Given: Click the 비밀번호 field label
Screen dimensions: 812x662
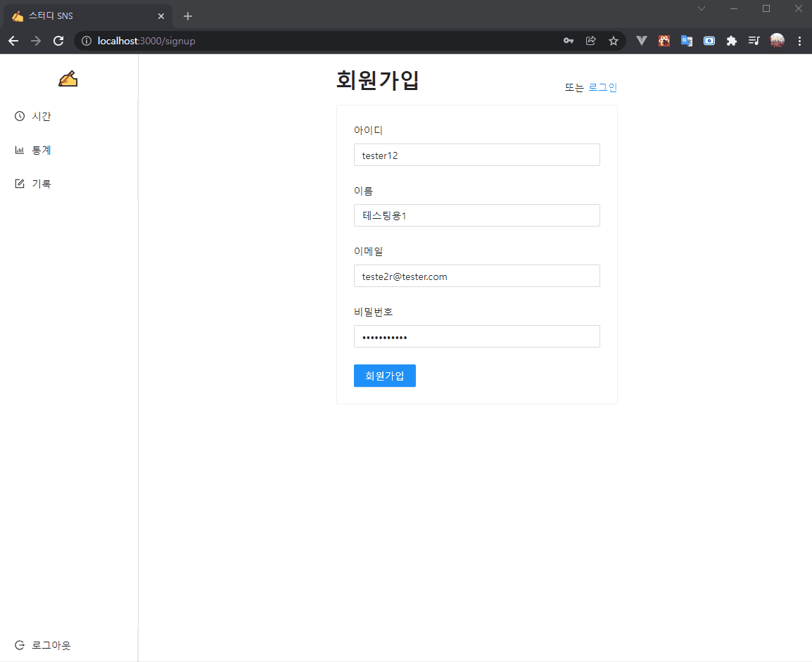Looking at the screenshot, I should (374, 312).
